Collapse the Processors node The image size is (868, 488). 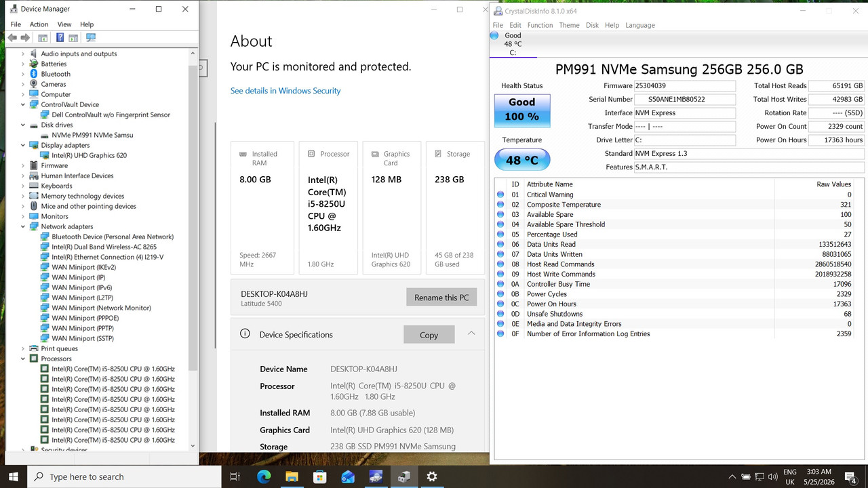pyautogui.click(x=23, y=359)
